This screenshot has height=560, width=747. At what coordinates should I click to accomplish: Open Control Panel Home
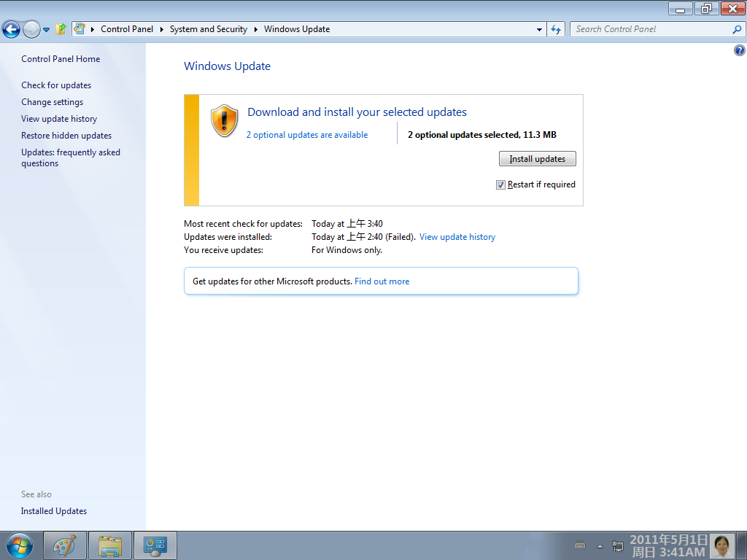61,59
